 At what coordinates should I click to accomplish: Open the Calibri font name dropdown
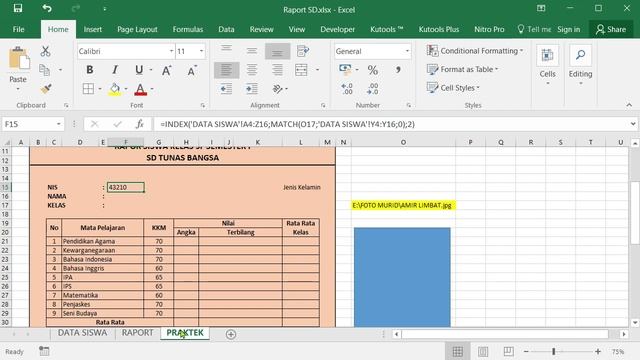point(171,51)
